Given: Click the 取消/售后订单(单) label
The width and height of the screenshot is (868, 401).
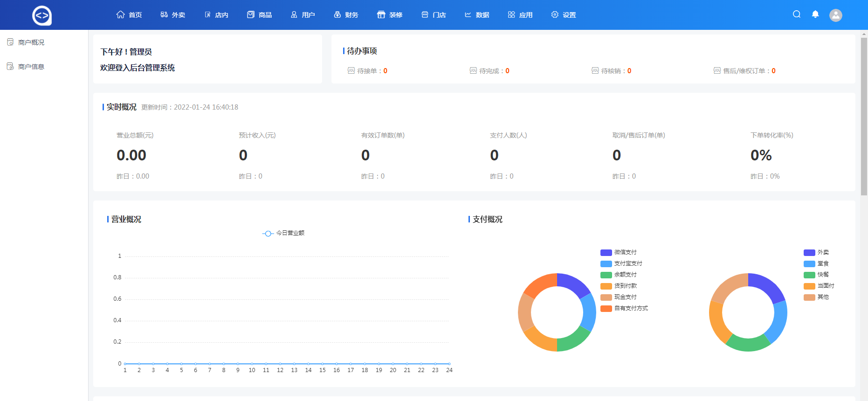Looking at the screenshot, I should 639,135.
